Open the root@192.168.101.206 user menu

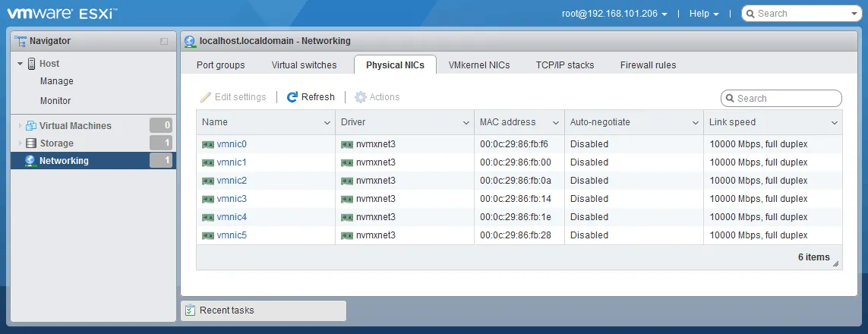click(614, 14)
